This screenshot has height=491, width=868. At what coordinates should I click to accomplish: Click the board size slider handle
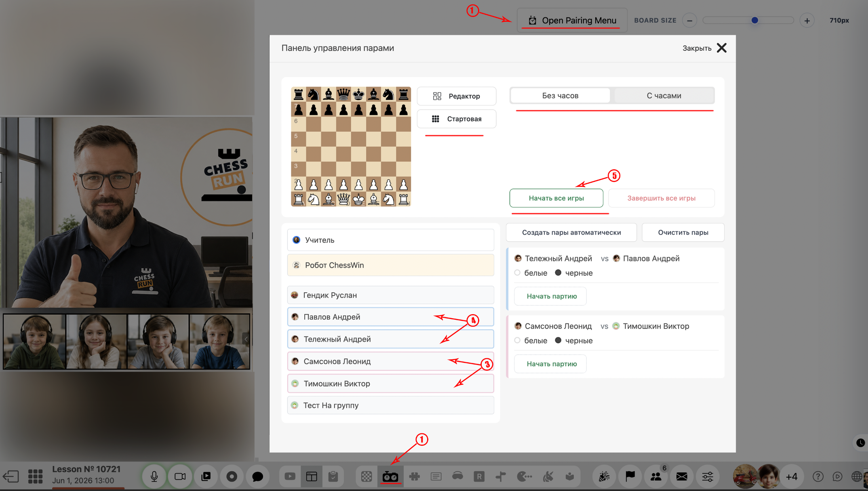[x=754, y=20]
